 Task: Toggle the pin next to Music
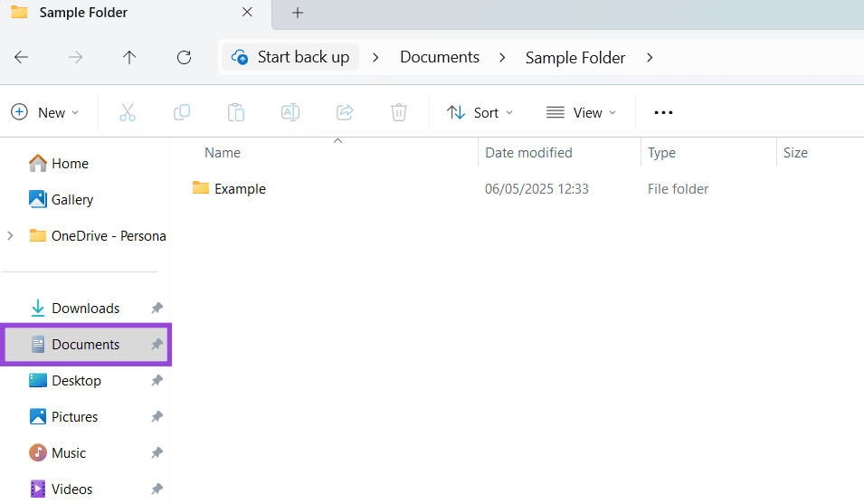click(157, 453)
